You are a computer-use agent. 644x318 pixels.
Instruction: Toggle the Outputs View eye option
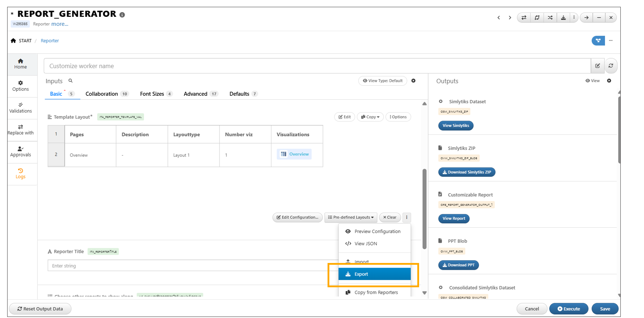[x=593, y=81]
